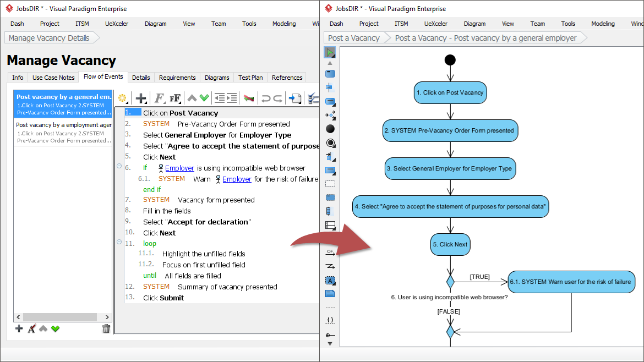Switch to the Requirements tab
Viewport: 644px width, 362px height.
coord(177,78)
